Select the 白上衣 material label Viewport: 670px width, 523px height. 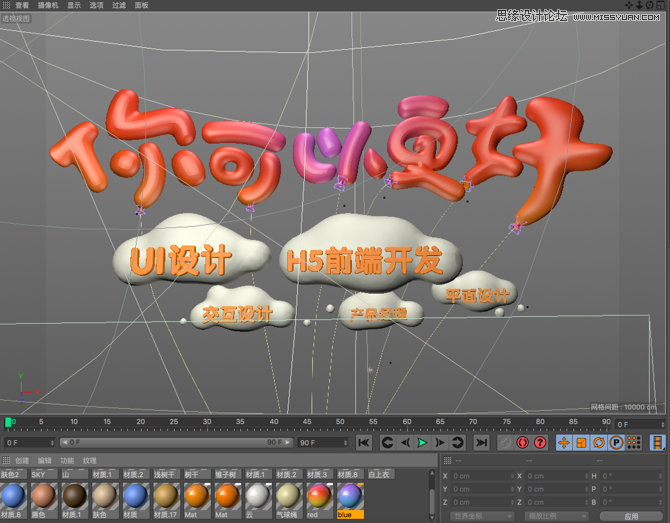[380, 474]
